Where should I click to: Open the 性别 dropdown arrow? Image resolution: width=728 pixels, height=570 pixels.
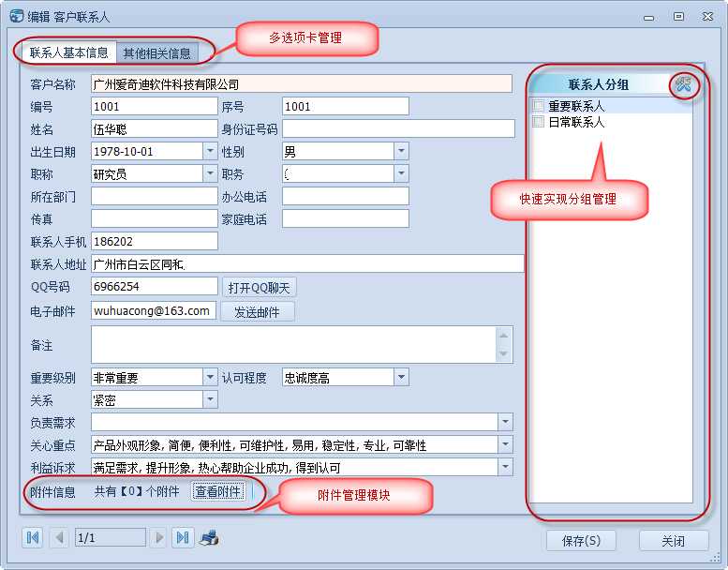point(401,151)
